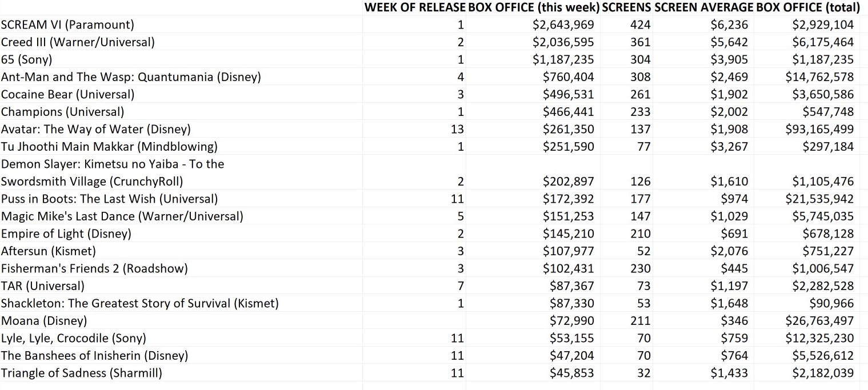Click the $2,643,969 weekly box office cell

click(x=563, y=25)
